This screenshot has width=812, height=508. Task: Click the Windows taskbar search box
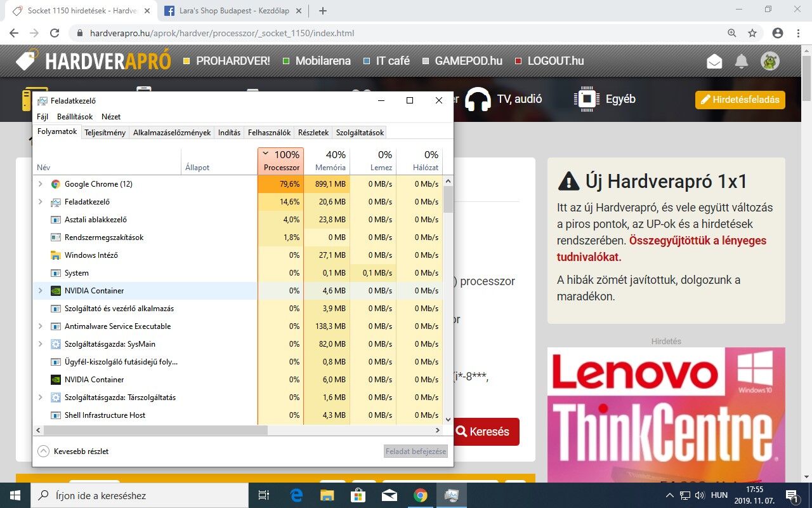[x=140, y=495]
